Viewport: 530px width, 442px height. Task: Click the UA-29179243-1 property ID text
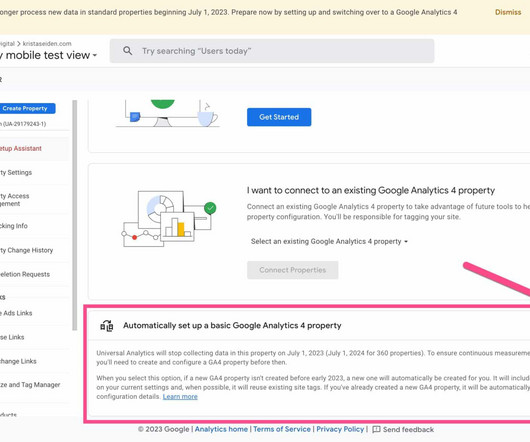[24, 124]
